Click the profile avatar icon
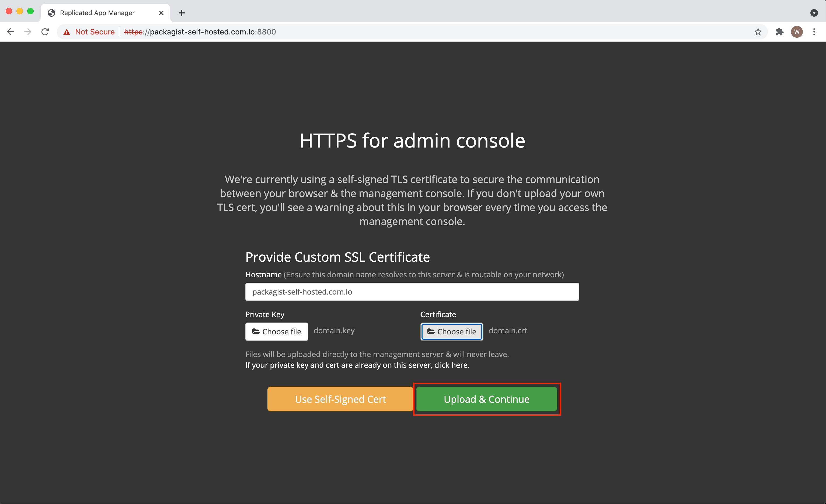This screenshot has width=826, height=504. pyautogui.click(x=797, y=32)
